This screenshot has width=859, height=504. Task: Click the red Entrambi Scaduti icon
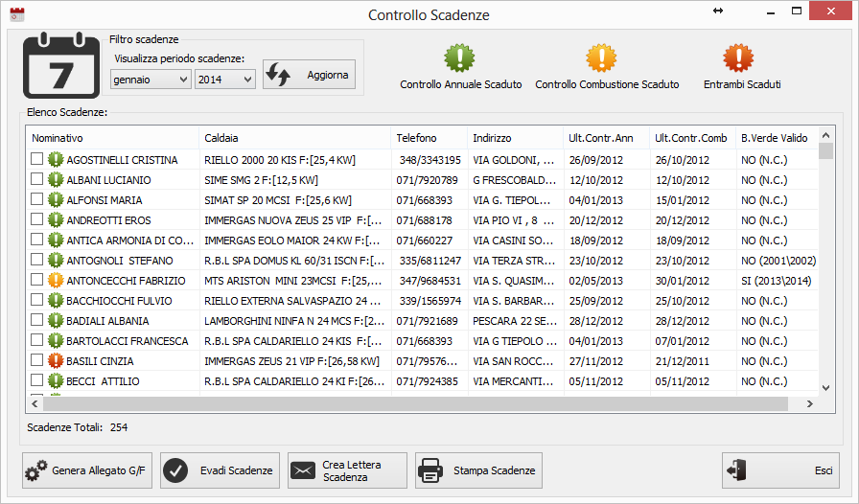(738, 58)
